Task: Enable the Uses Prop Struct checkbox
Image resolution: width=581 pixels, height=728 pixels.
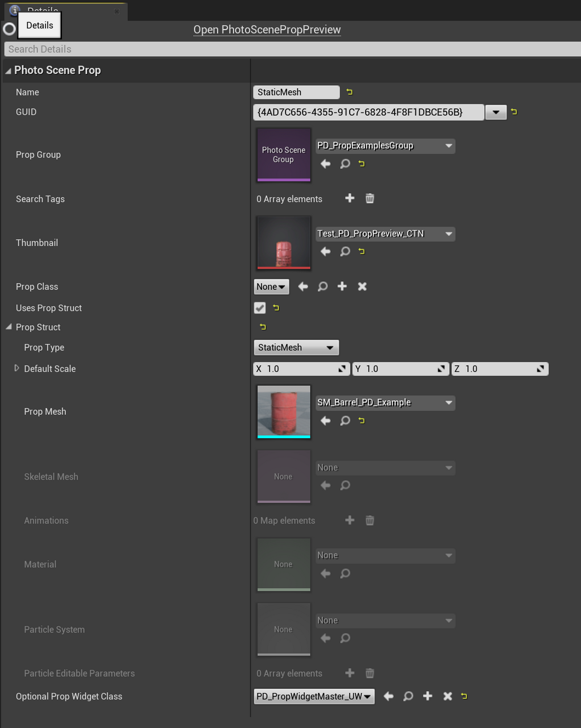Action: pyautogui.click(x=259, y=307)
